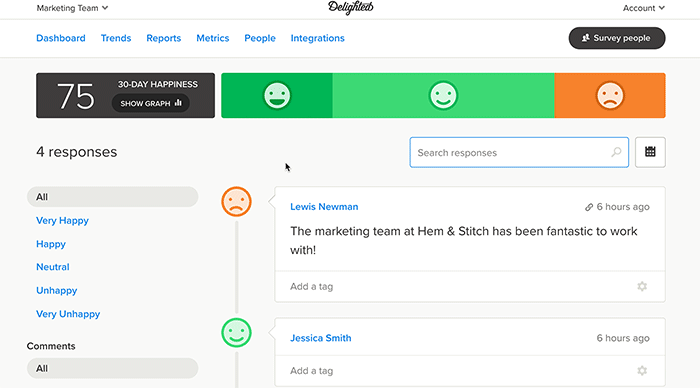Filter responses by Unhappy

[x=57, y=291]
